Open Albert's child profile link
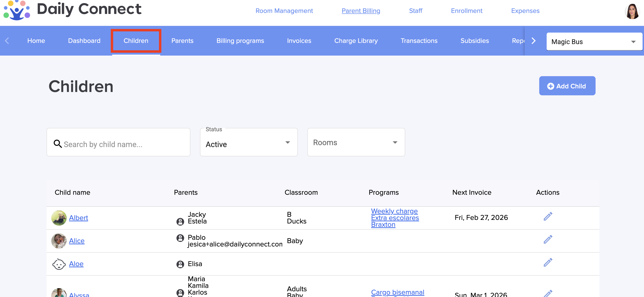Image resolution: width=644 pixels, height=297 pixels. (78, 218)
